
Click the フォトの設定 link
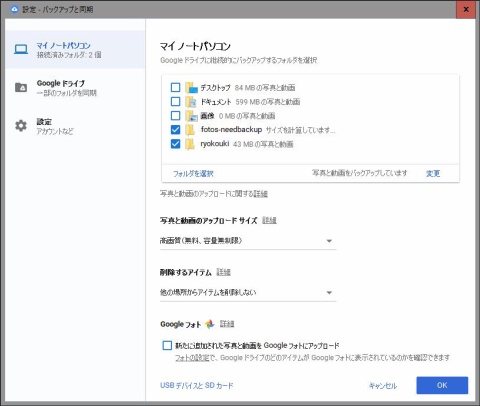point(192,358)
